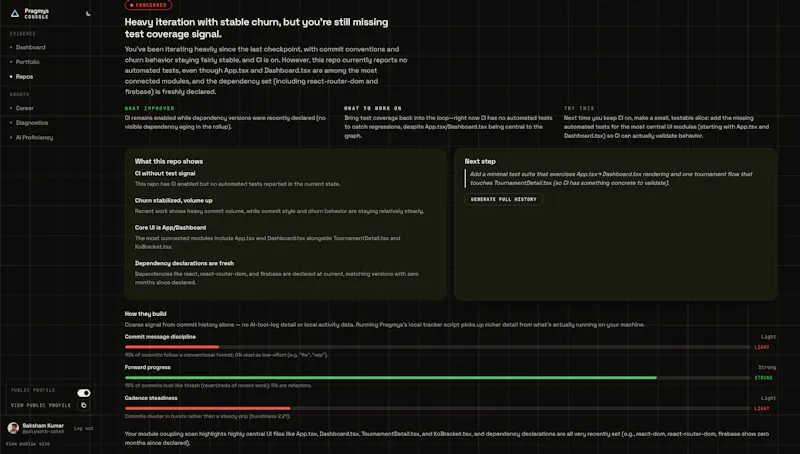Click the Pragmys Console title text
Viewport: 800px width, 454px height.
tap(36, 13)
